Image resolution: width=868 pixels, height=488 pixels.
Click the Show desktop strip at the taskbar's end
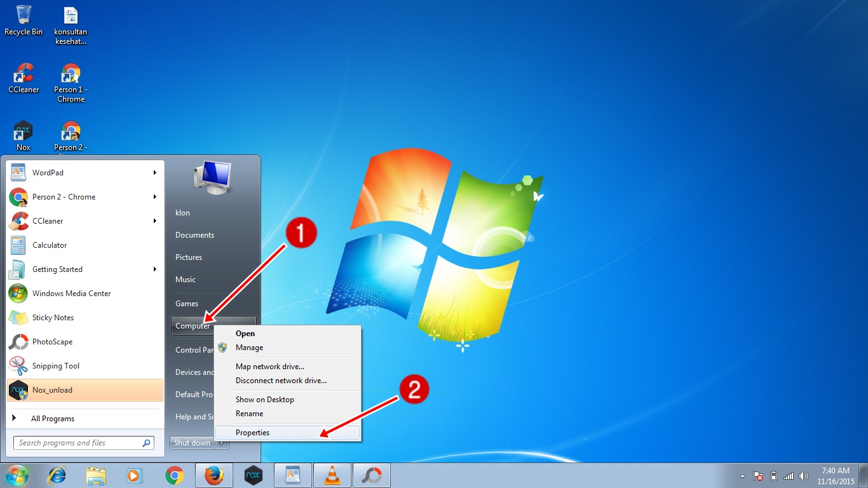(863, 475)
